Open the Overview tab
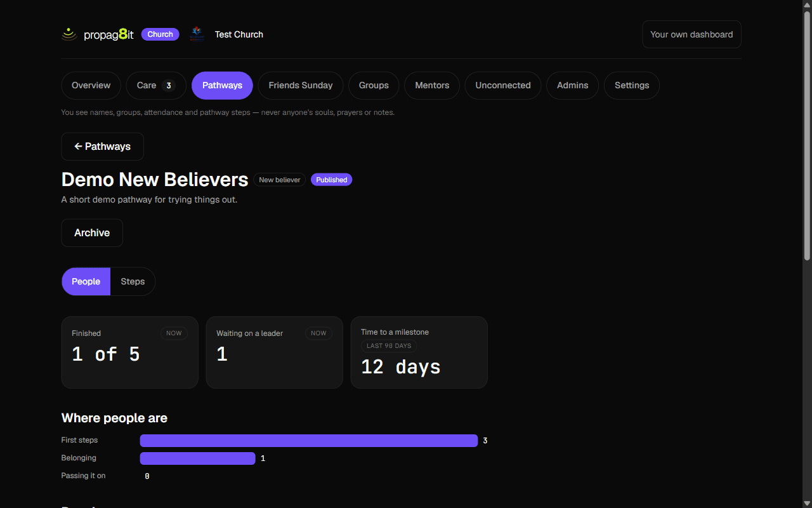Viewport: 812px width, 508px height. click(91, 86)
